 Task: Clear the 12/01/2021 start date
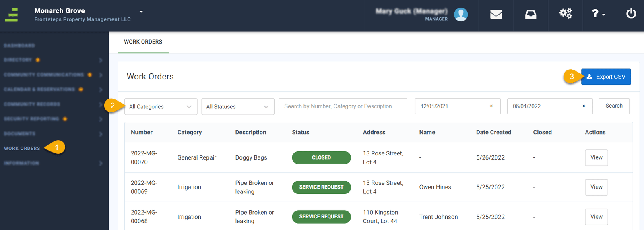(x=491, y=106)
